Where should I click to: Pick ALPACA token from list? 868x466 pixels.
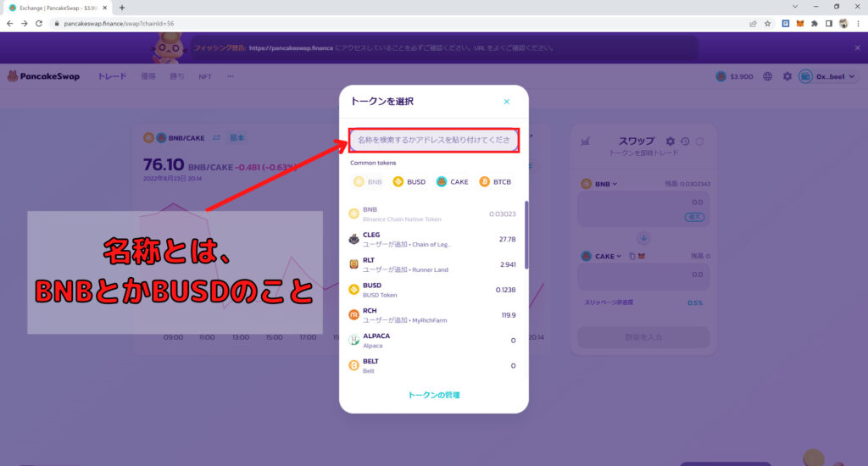(x=434, y=341)
